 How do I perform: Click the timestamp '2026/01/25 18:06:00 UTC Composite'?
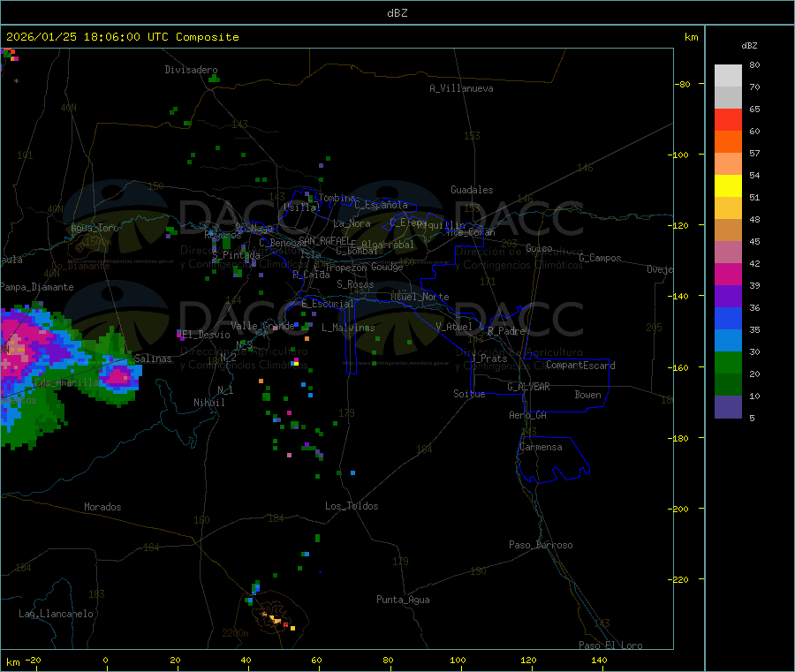[x=122, y=37]
